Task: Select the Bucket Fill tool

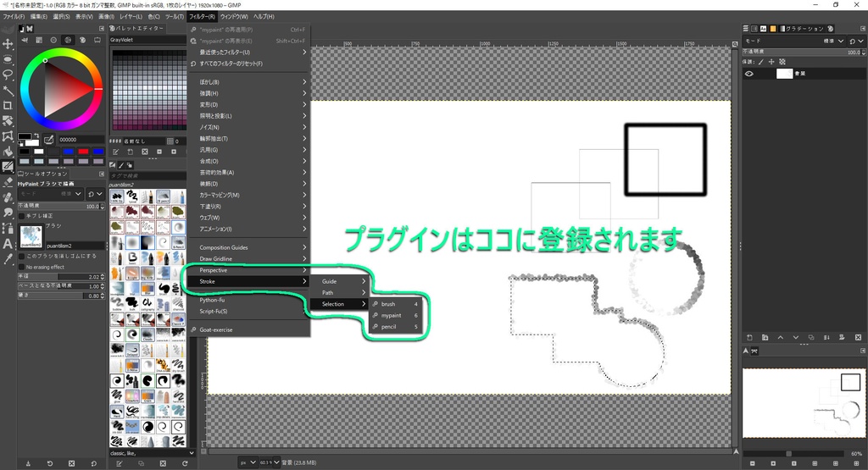Action: point(8,151)
